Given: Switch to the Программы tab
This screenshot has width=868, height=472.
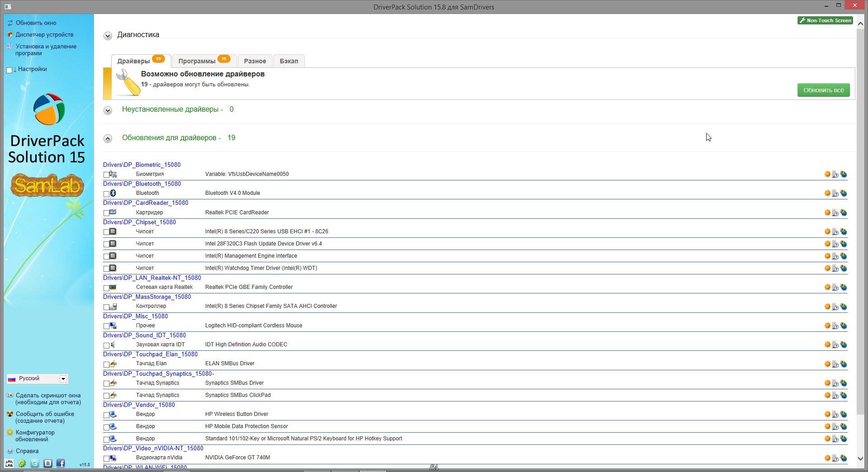Looking at the screenshot, I should 204,61.
